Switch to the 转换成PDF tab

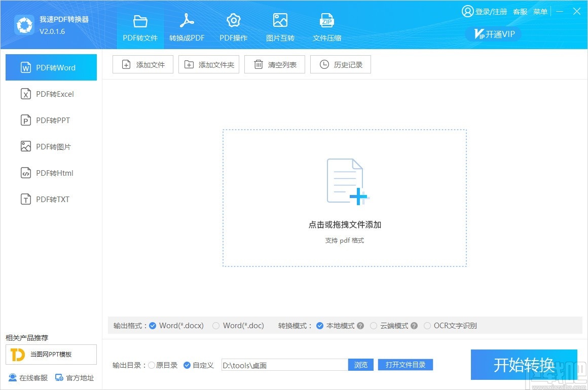187,26
